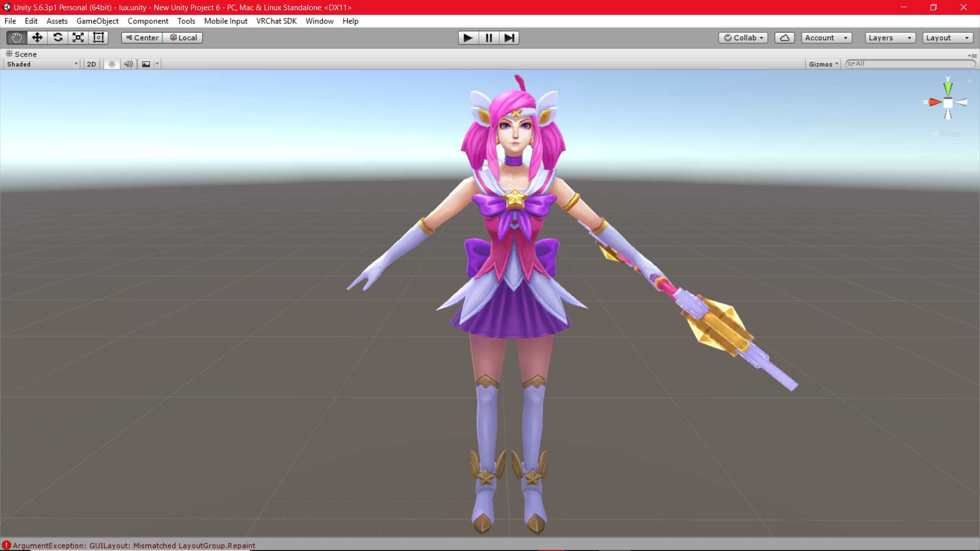Screen dimensions: 980x551
Task: Click the Y axis on the scene gizmo
Action: (947, 87)
